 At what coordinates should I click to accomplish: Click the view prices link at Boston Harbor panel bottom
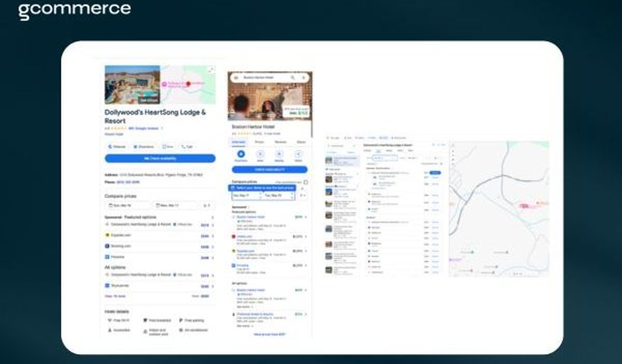point(269,334)
